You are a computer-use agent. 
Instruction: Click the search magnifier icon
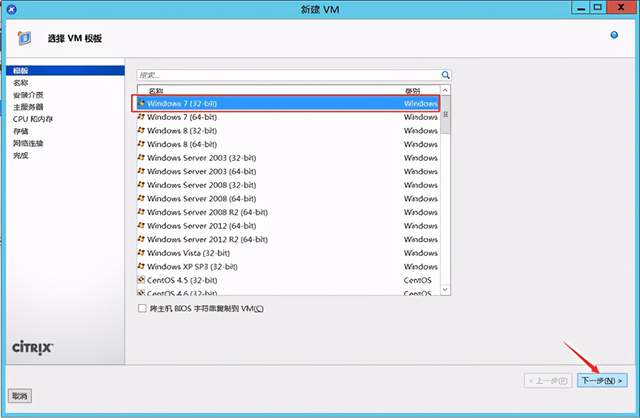point(445,75)
